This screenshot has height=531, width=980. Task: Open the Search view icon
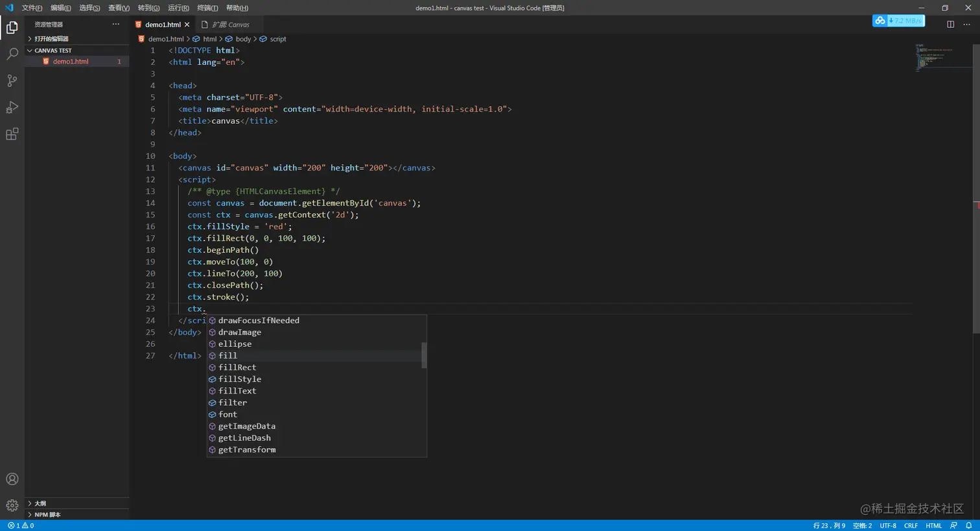coord(12,54)
